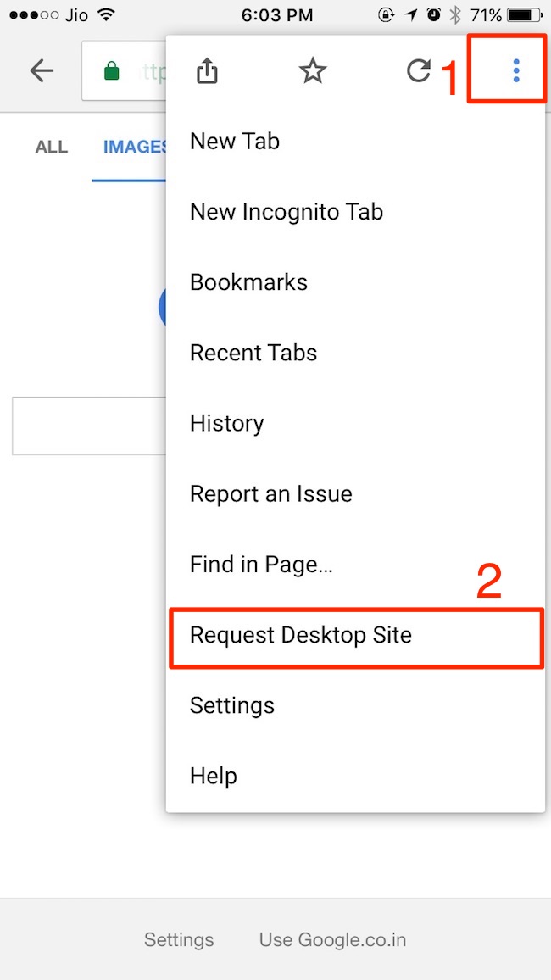551x980 pixels.
Task: Choose Find in Page option
Action: (x=261, y=565)
